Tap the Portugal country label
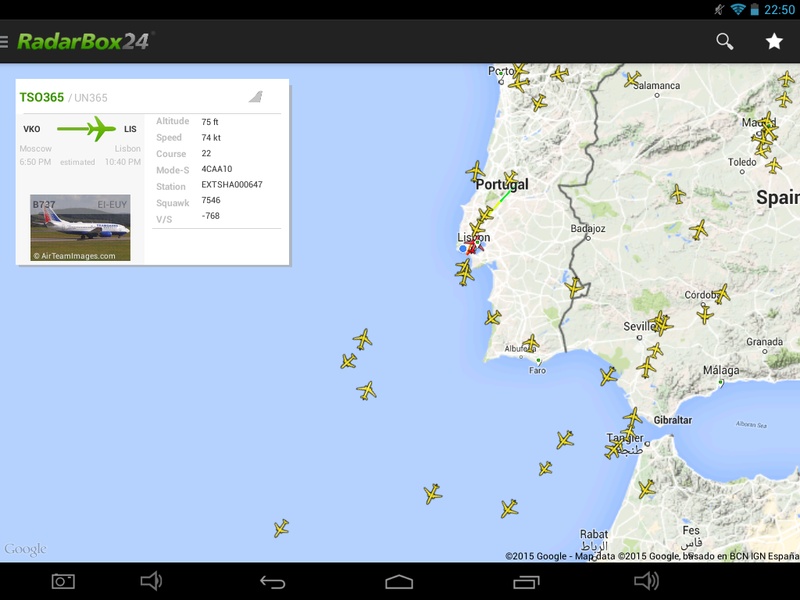Viewport: 800px width, 600px height. coord(502,184)
